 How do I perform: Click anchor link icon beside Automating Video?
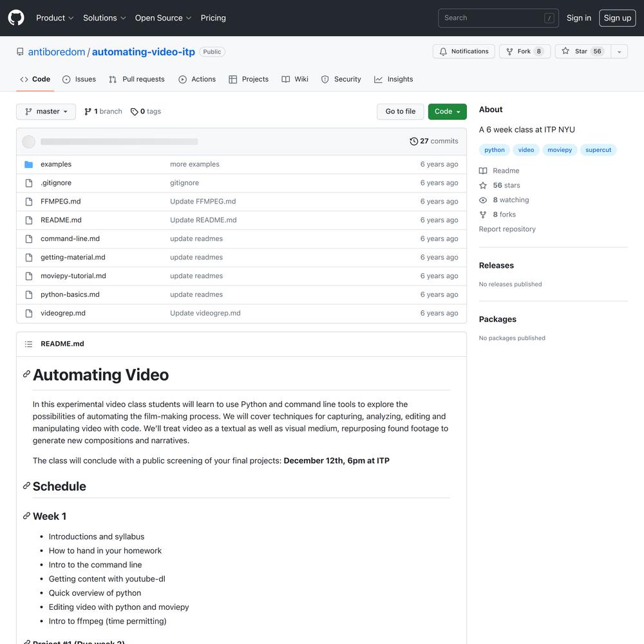(x=26, y=374)
